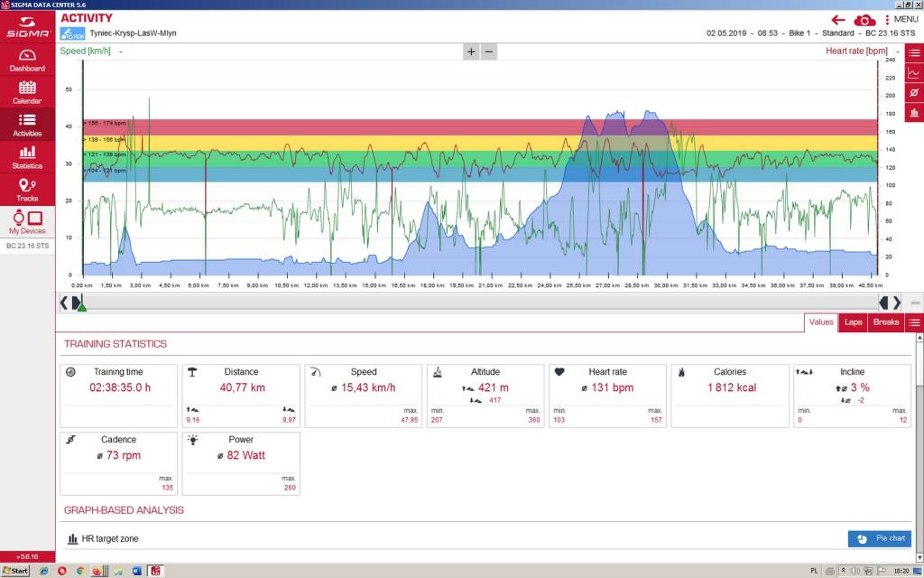Viewport: 924px width, 578px height.
Task: Toggle the bar chart icon beside graph
Action: pos(914,112)
